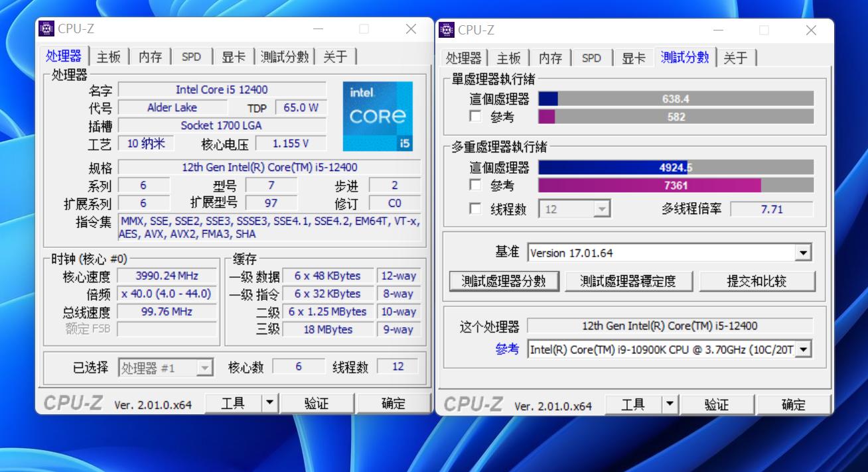Click the CPU-Z icon in the left window title bar
Image resolution: width=868 pixels, height=472 pixels.
point(46,29)
